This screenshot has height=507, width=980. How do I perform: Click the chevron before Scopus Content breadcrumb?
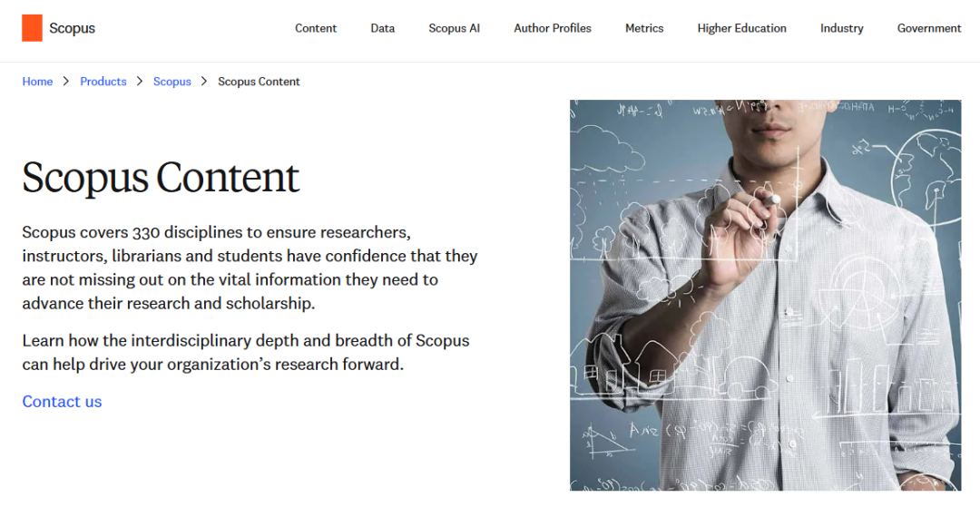204,82
